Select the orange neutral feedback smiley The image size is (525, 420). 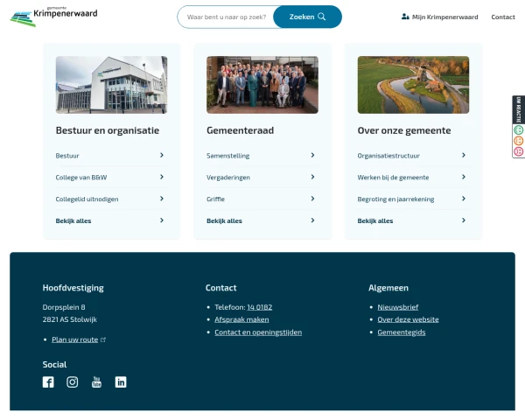click(x=518, y=141)
